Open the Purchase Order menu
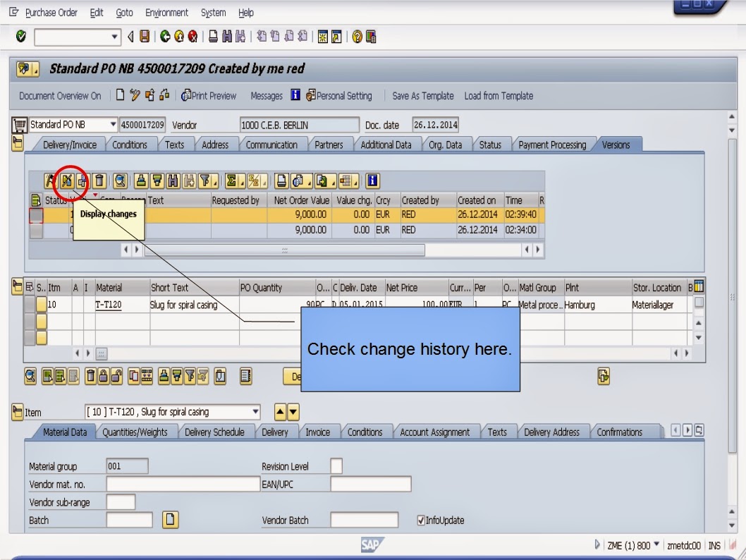 pyautogui.click(x=51, y=13)
